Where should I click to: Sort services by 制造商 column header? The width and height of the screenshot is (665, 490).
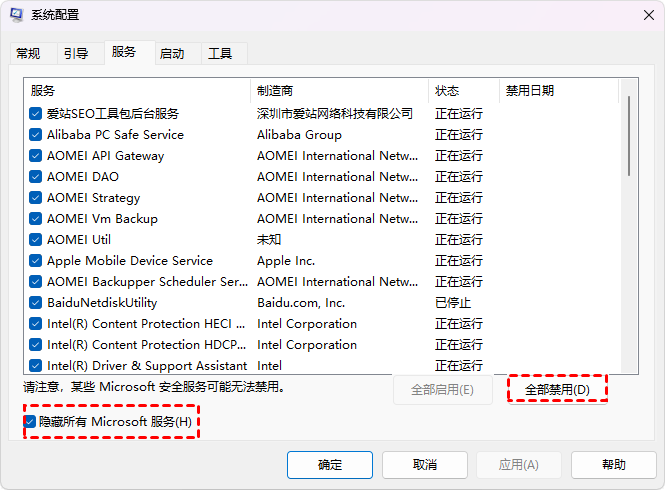[x=338, y=91]
